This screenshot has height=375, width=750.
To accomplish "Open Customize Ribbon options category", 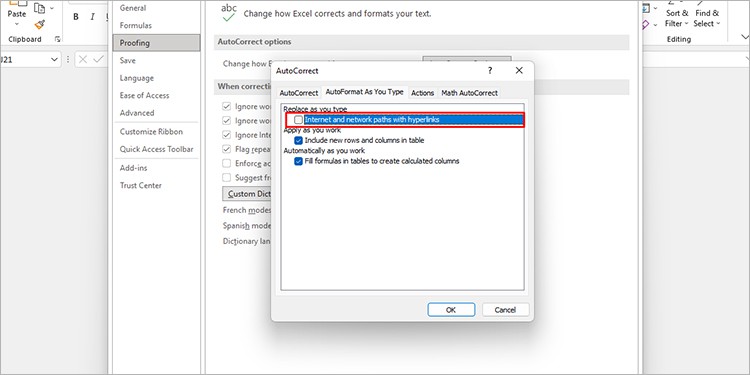I will pos(156,132).
